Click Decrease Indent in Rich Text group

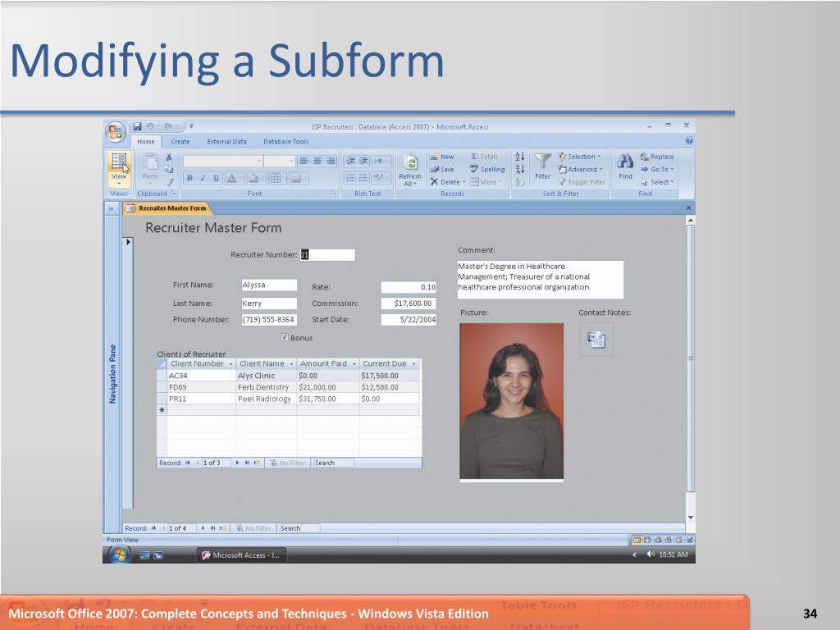coord(349,161)
